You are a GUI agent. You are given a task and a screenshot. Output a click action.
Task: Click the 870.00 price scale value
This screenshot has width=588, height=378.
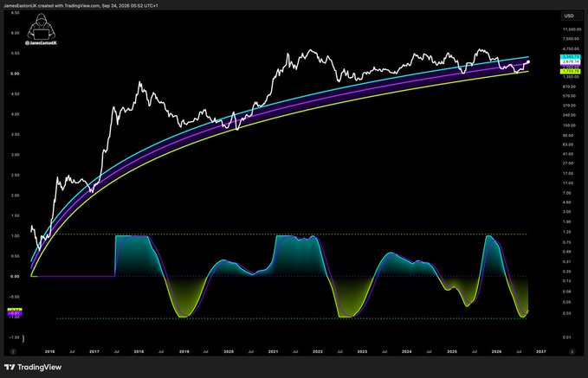(x=570, y=86)
